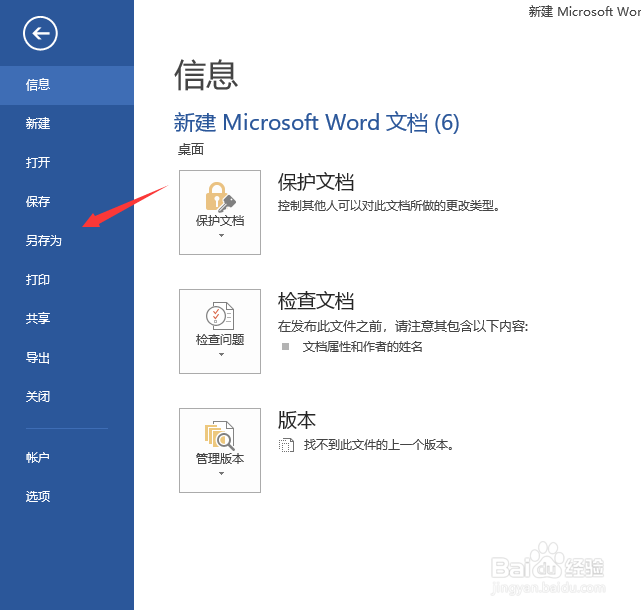This screenshot has height=610, width=641.
Task: Click the 版本 section heading
Action: [297, 420]
